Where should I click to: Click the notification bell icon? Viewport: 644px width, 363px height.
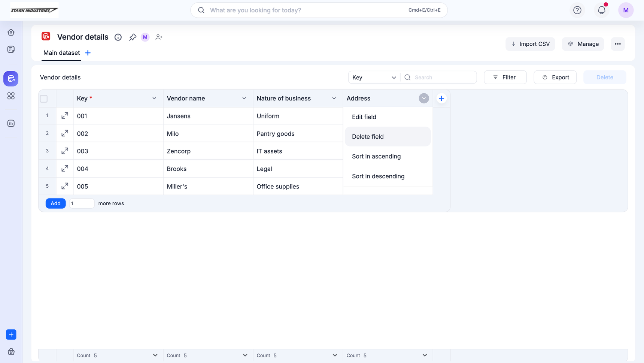click(x=601, y=10)
